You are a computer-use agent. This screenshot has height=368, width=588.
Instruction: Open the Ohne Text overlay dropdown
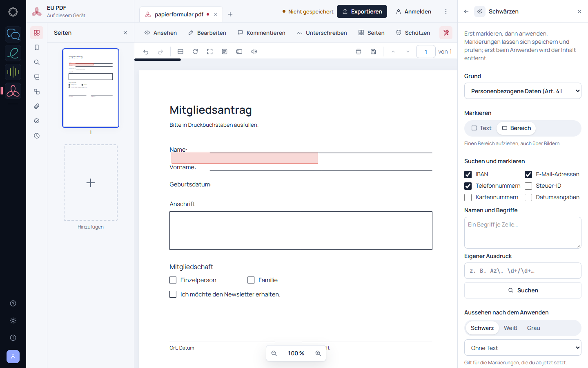coord(523,348)
